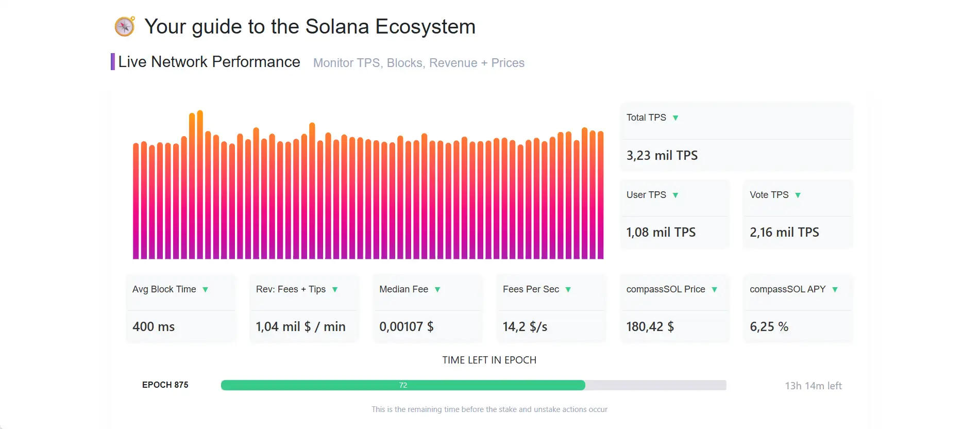Click the EPOCH 875 label
The image size is (980, 429).
[165, 385]
